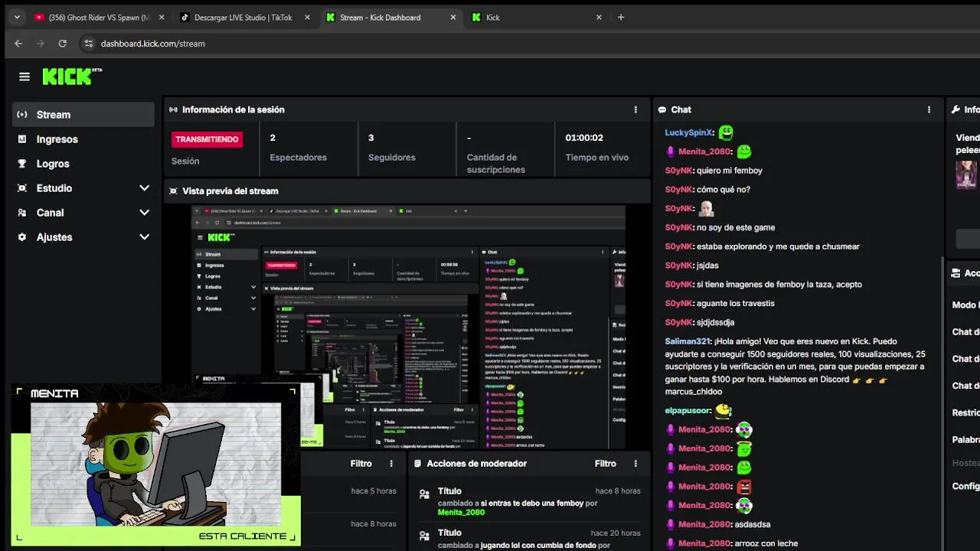Open the hamburger menu next to Kick logo
This screenshot has height=551, width=980.
tap(24, 77)
